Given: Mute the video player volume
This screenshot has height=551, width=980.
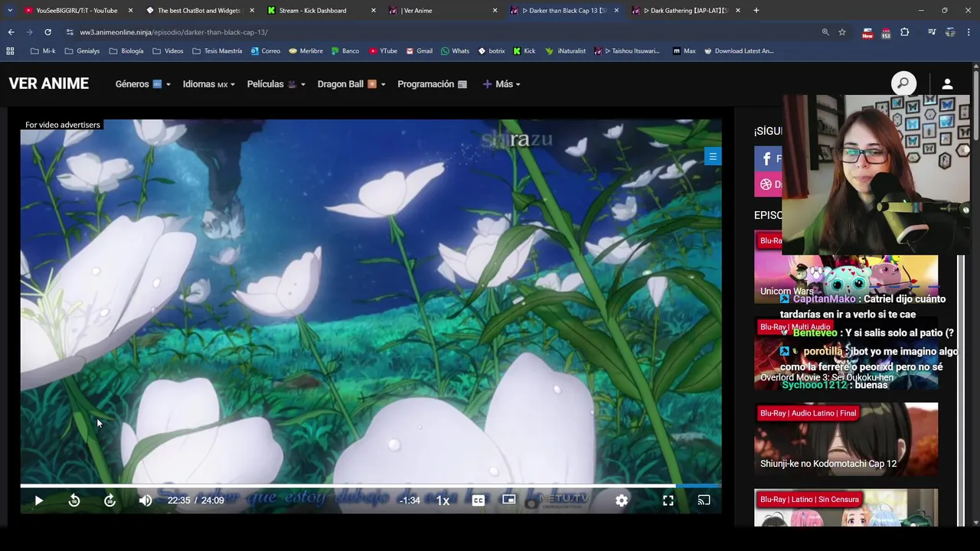Looking at the screenshot, I should pos(145,500).
